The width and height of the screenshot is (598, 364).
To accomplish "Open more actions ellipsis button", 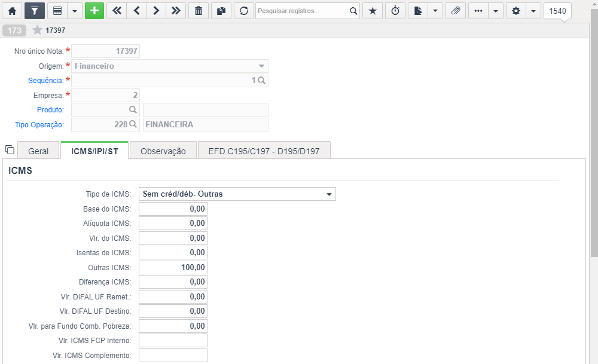I will pyautogui.click(x=478, y=11).
